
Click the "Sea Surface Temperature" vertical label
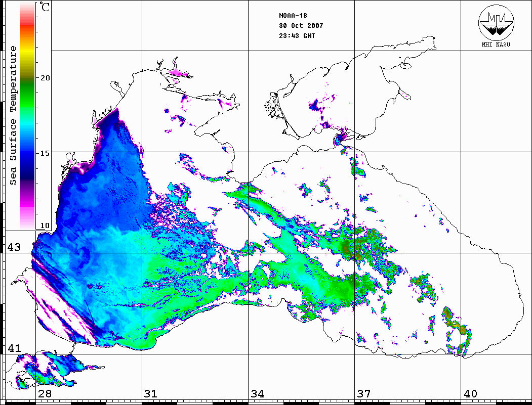pyautogui.click(x=13, y=115)
